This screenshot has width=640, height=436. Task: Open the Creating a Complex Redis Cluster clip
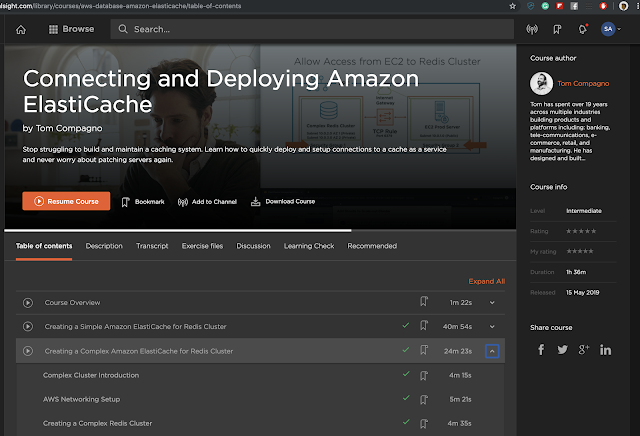pos(98,423)
